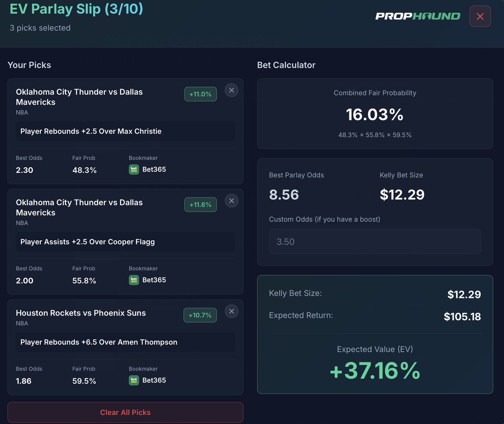
Task: Click the Combined Fair Probability card
Action: [375, 113]
